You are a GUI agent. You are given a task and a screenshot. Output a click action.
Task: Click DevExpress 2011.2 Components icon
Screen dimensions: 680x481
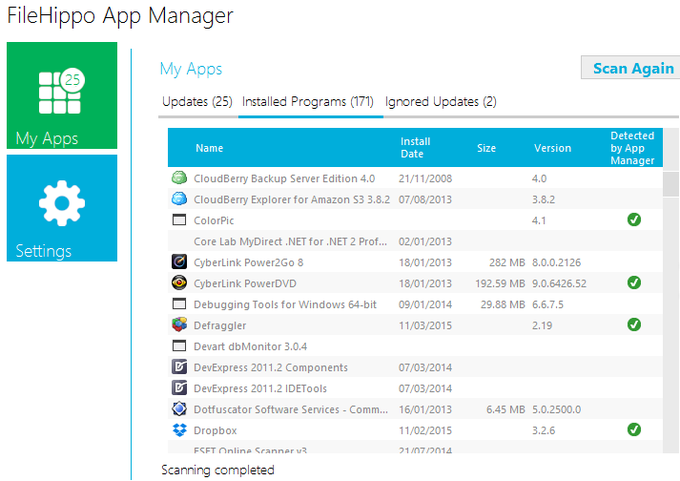pos(179,367)
